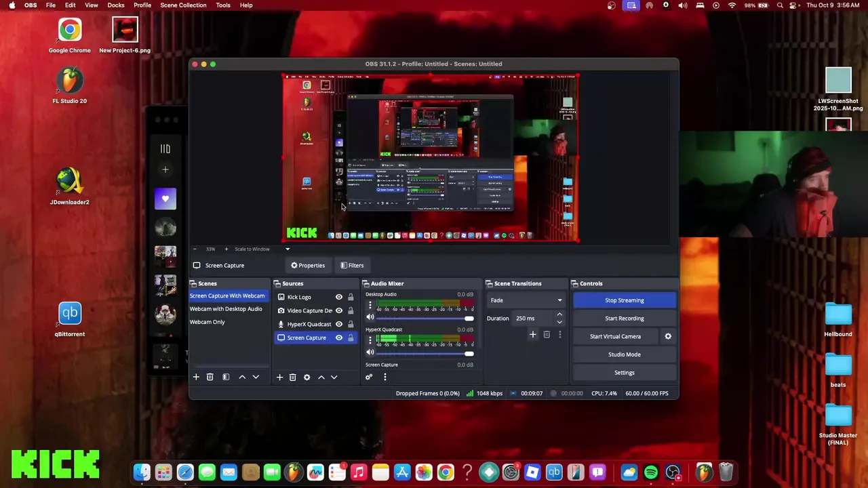The height and width of the screenshot is (488, 868).
Task: Mute Desktop Audio speaker icon
Action: pyautogui.click(x=370, y=317)
